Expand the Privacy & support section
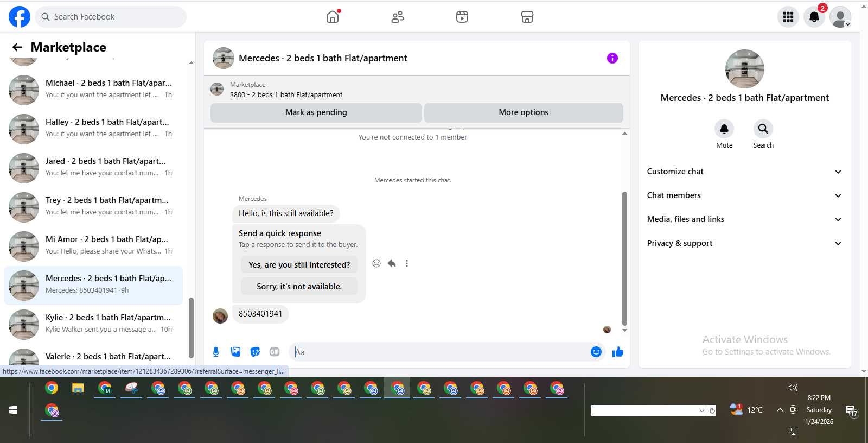 744,243
